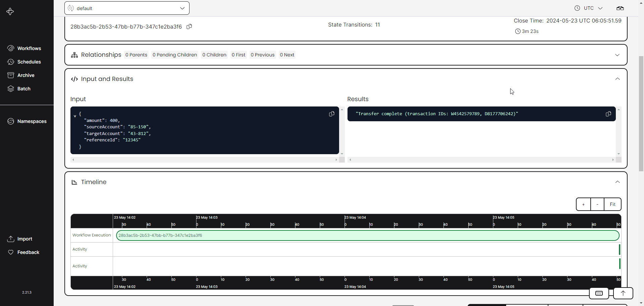Screen dimensions: 644x306
Task: Open Schedules in sidebar
Action: point(29,62)
